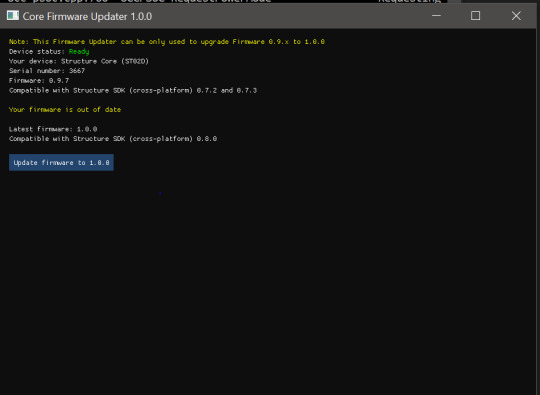Click the SDK 0.7.2 and 0.7.3 compatibility line
This screenshot has width=540, height=395.
click(133, 91)
